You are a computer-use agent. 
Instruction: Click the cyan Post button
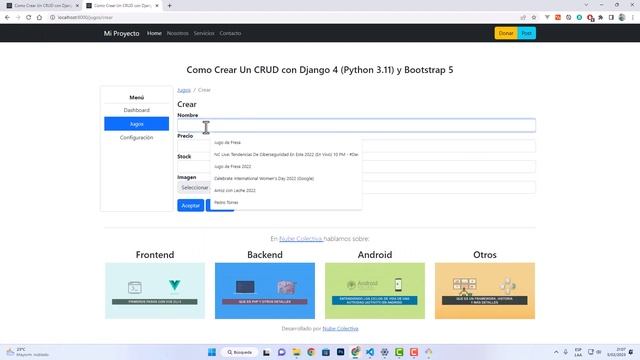527,33
